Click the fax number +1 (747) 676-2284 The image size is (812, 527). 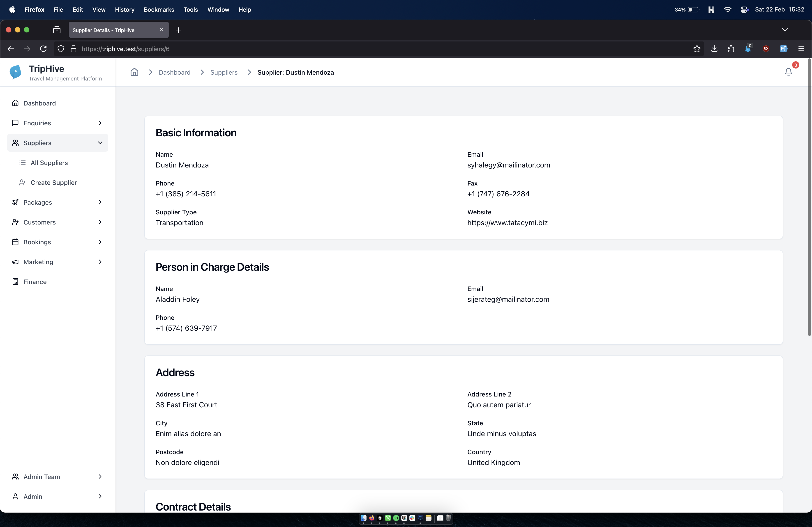pyautogui.click(x=498, y=194)
